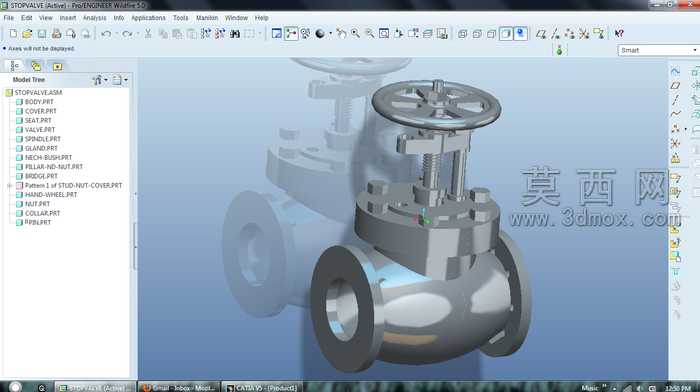Create a datum axis from right toolbar

coord(675,100)
